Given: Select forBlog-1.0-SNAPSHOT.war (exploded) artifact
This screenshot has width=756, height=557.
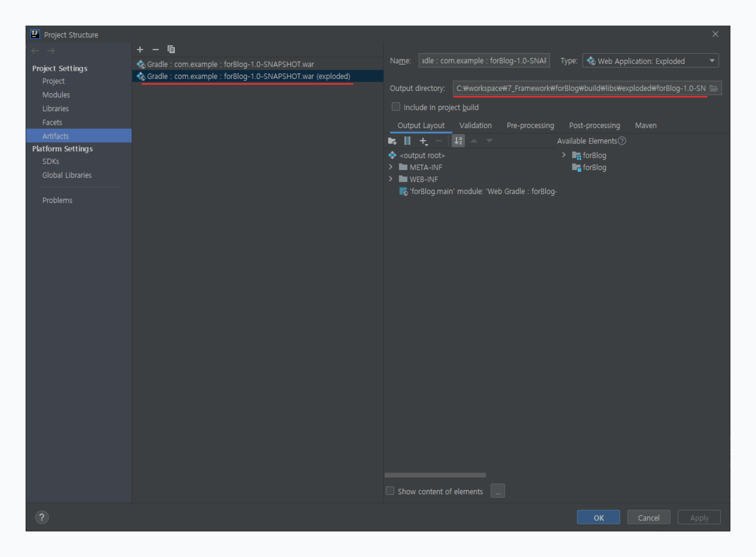Looking at the screenshot, I should (258, 76).
